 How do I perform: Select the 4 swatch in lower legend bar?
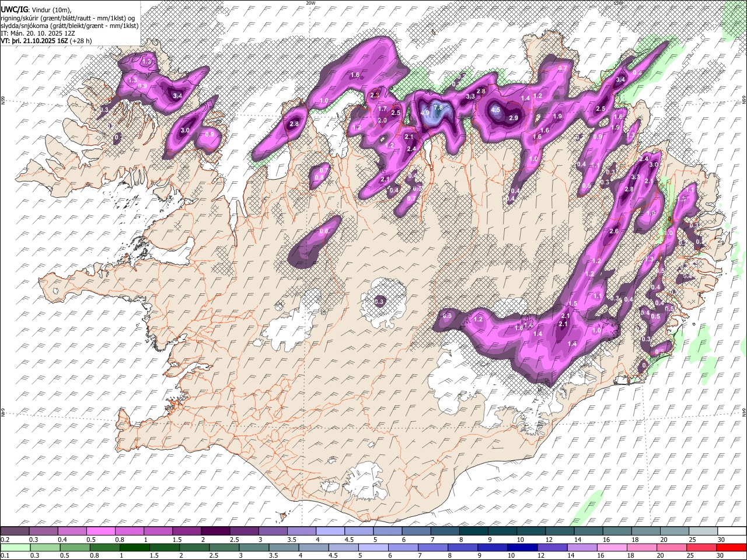coord(313,547)
